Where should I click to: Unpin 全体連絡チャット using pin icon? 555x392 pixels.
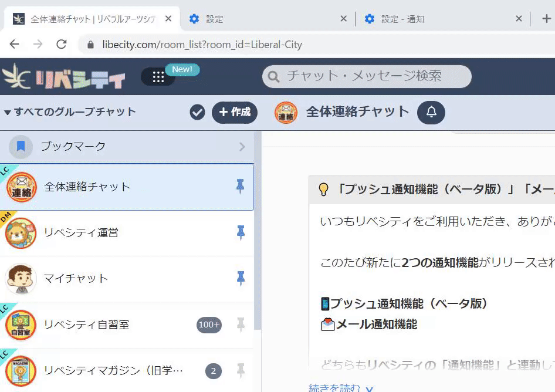tap(241, 186)
